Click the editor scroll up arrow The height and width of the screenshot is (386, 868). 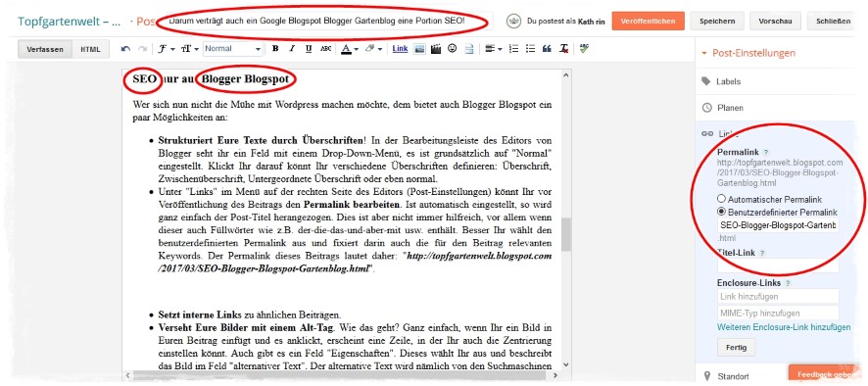pos(564,75)
